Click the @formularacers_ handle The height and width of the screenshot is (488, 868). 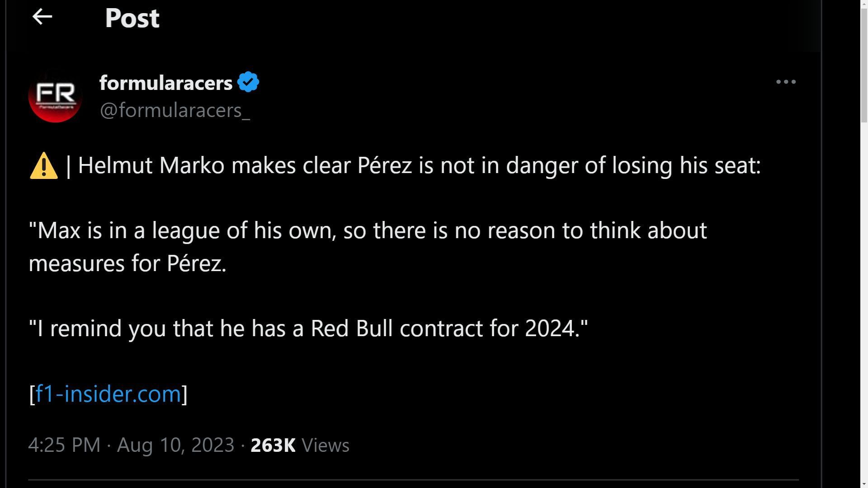coord(175,110)
